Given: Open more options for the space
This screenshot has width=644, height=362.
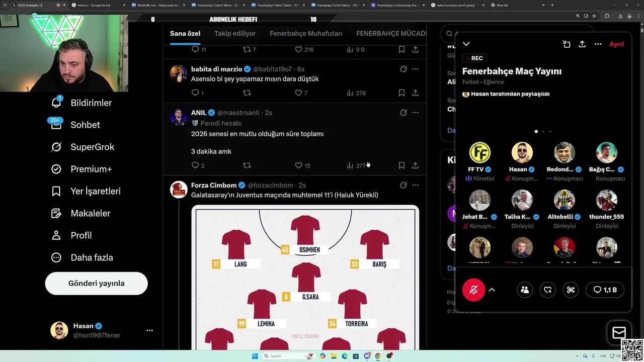Looking at the screenshot, I should [x=598, y=44].
